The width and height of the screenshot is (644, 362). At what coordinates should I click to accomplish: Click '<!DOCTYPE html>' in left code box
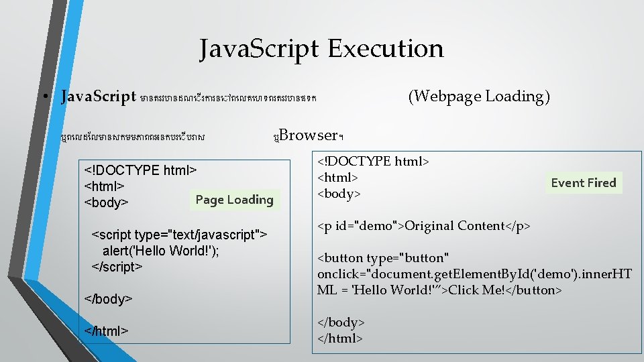[x=140, y=170]
